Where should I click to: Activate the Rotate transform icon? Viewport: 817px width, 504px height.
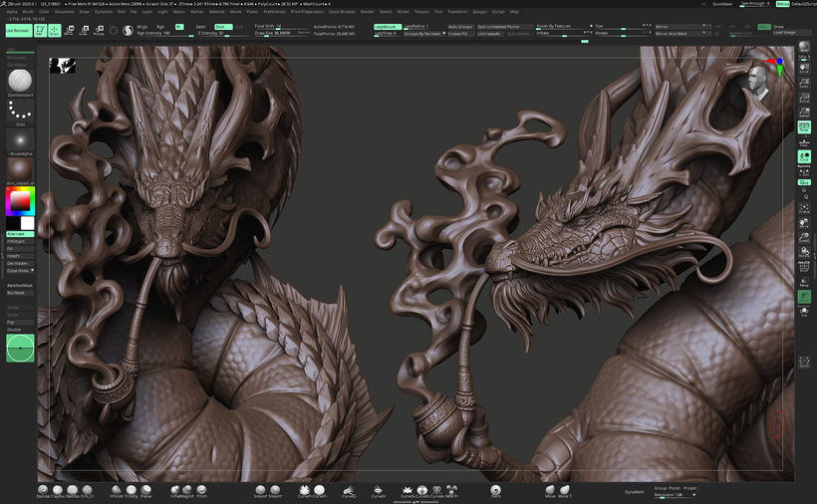pyautogui.click(x=98, y=31)
